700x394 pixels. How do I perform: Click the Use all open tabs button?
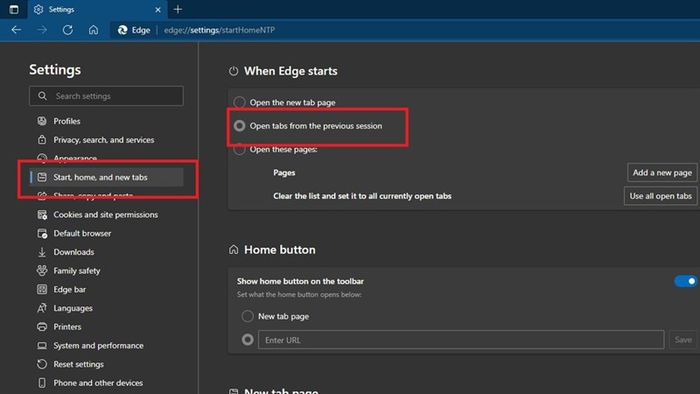click(660, 196)
